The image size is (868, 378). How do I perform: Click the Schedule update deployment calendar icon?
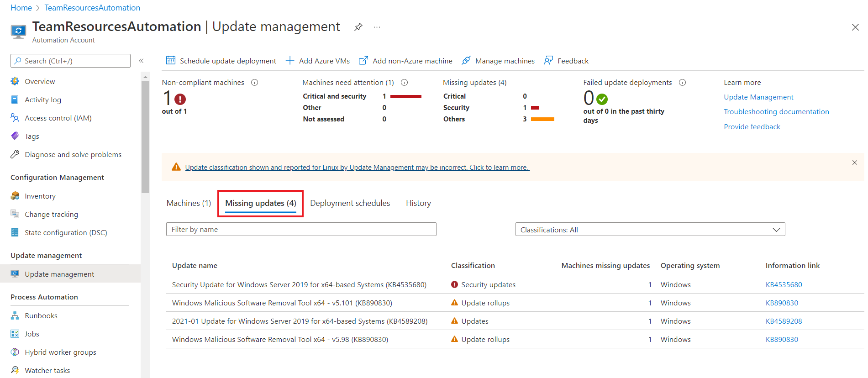(x=171, y=61)
